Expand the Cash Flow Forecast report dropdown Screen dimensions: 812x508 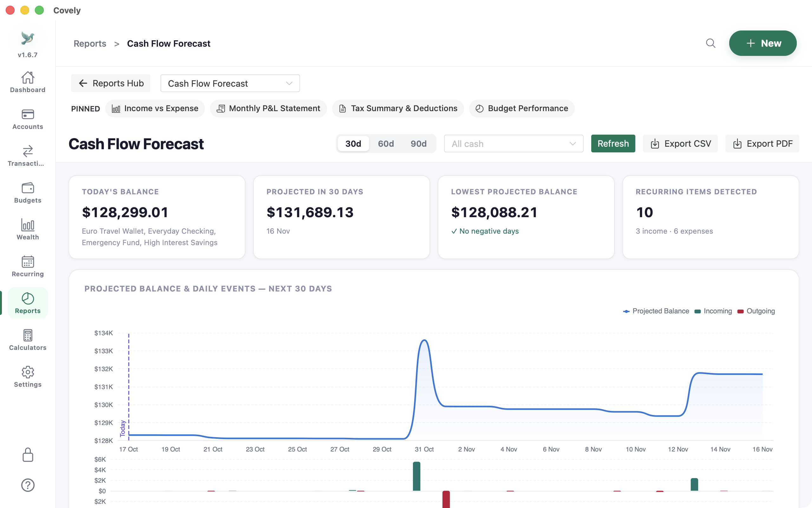[x=230, y=83]
